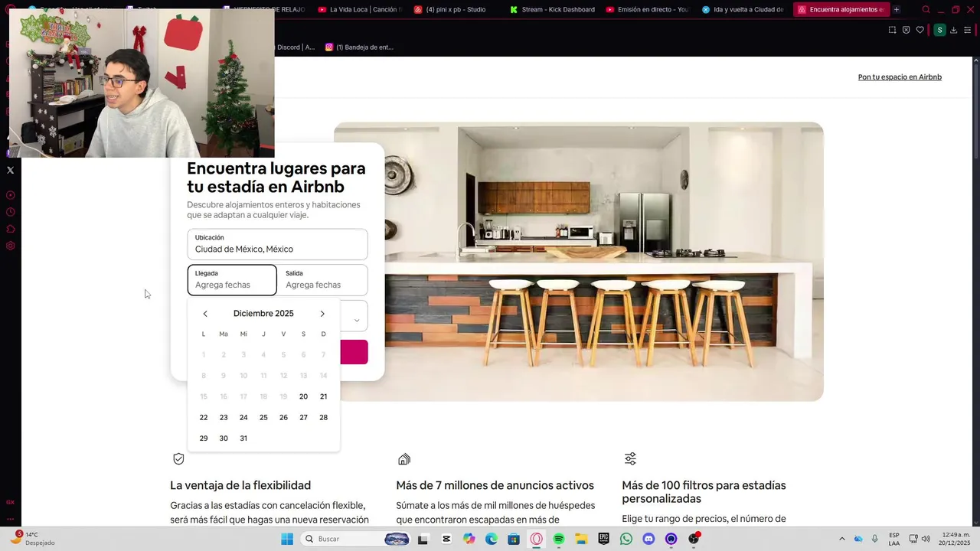Click Pon tu espacio en Airbnb link
The height and width of the screenshot is (551, 980).
click(x=900, y=77)
